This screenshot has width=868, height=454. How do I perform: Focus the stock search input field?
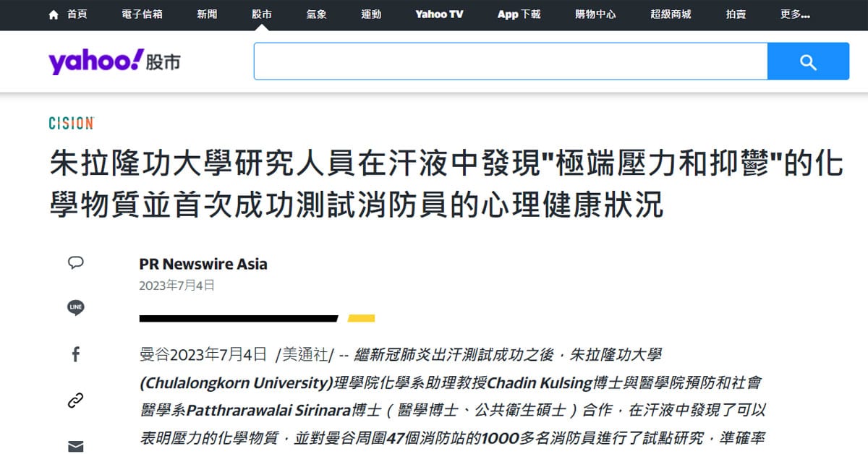(x=511, y=61)
